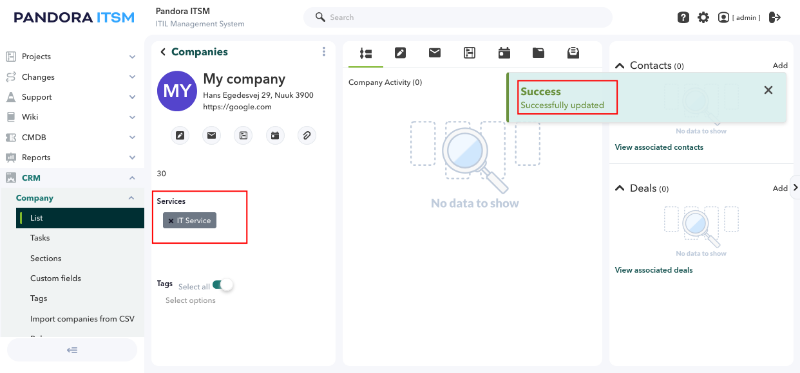Open the invoices tab icon at right end
Image resolution: width=800 pixels, height=373 pixels.
point(573,53)
